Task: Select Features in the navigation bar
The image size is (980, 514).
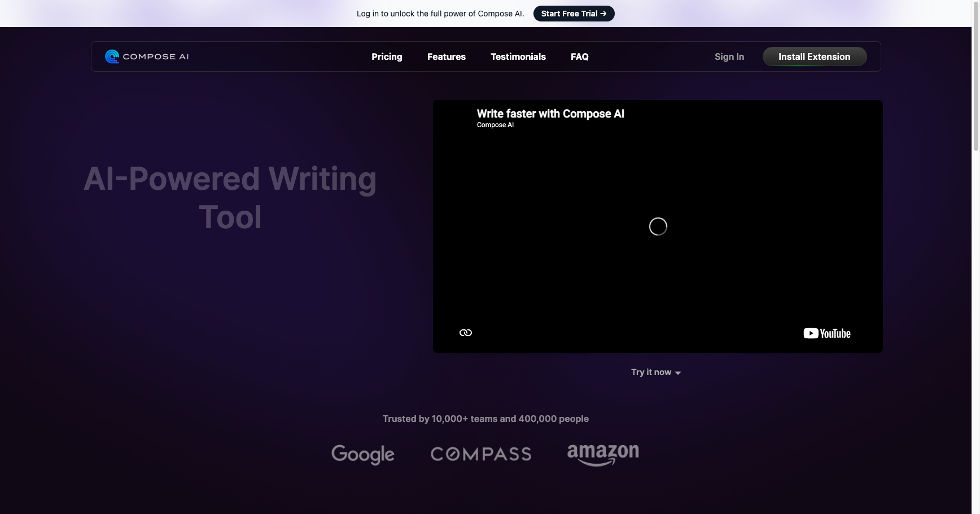Action: pos(446,56)
